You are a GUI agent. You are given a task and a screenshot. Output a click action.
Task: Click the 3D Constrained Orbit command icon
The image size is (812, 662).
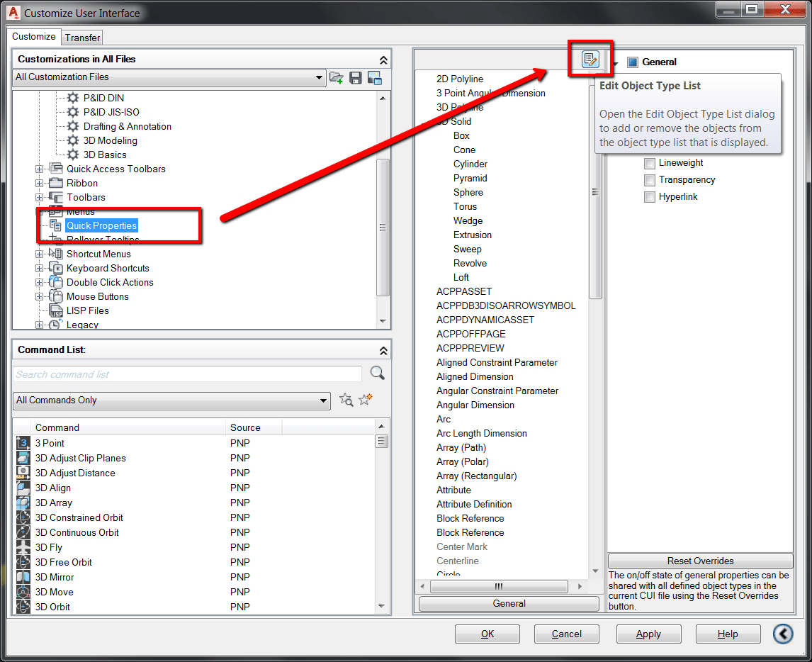click(22, 517)
